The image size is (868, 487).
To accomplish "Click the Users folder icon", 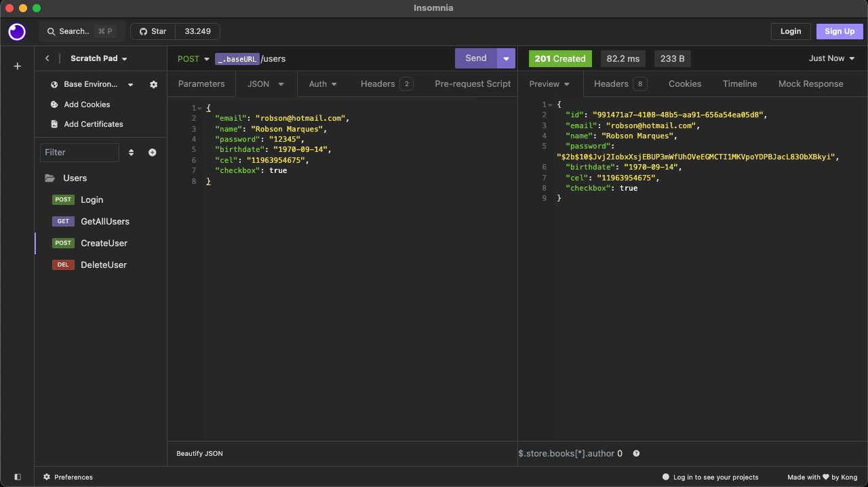I will tap(50, 178).
